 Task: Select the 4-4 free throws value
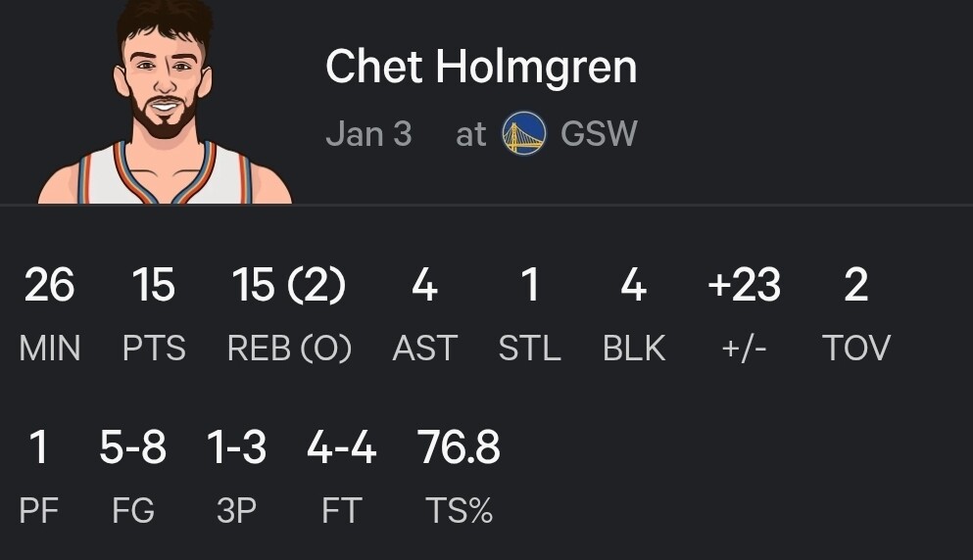[x=341, y=446]
